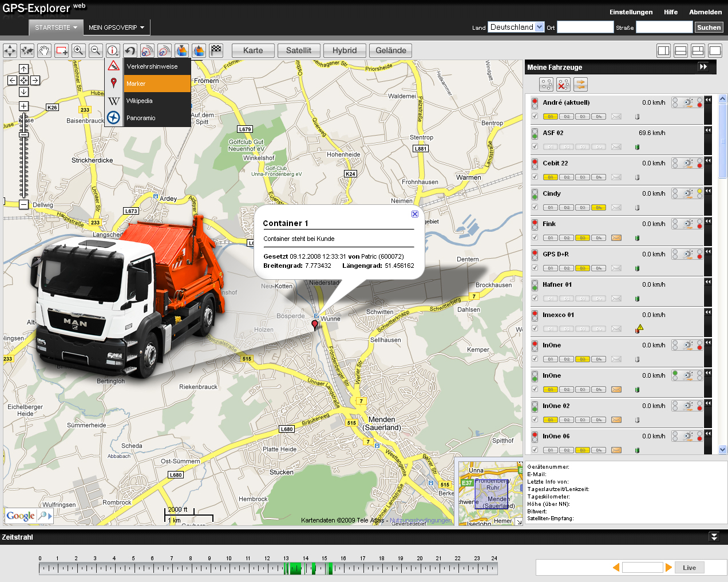Select the red rectangle zoom-area tool
This screenshot has width=728, height=582.
pos(61,51)
